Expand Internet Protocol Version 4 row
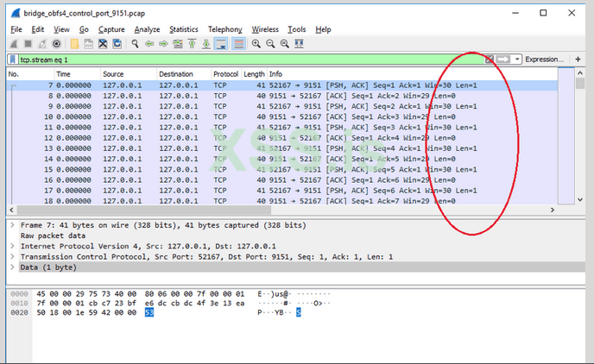 click(12, 247)
